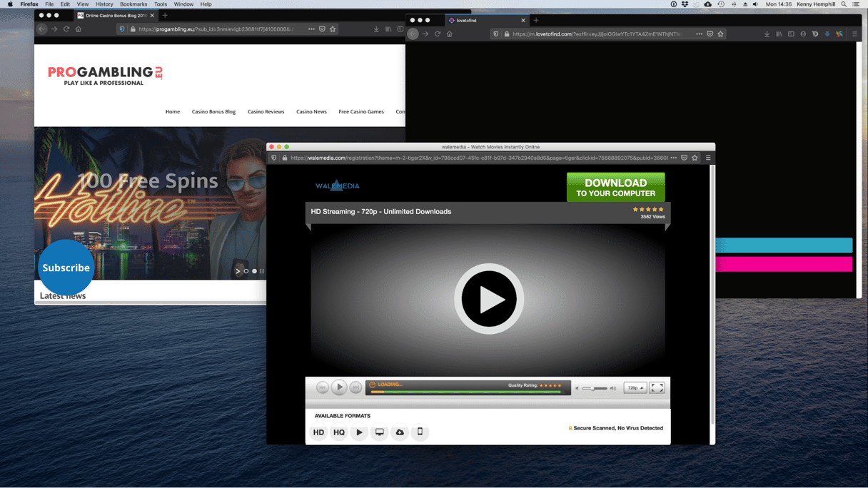Play the video with the large center play button

(x=489, y=299)
